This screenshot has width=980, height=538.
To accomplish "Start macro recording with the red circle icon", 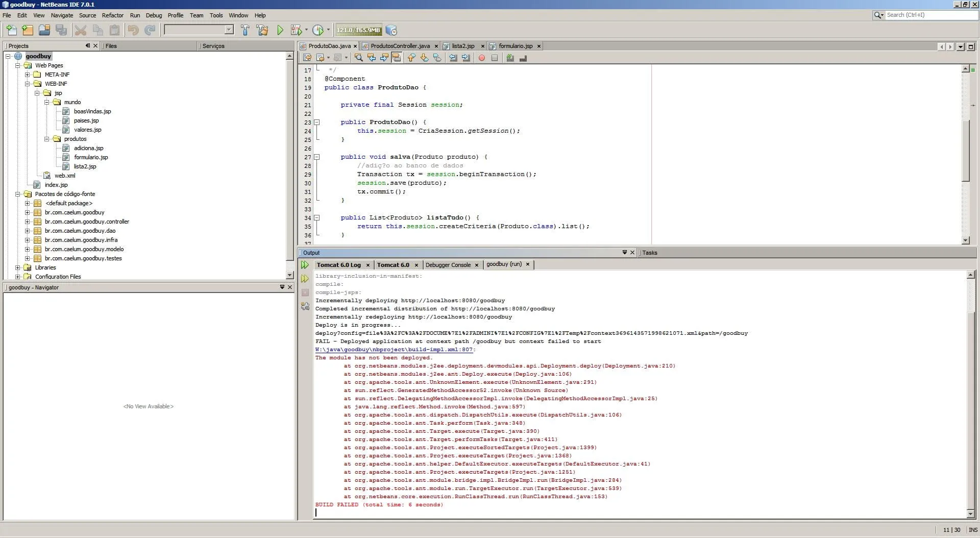I will 481,58.
